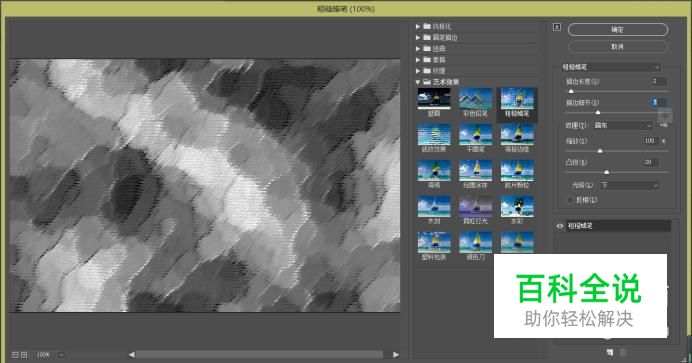692x363 pixels.
Task: Click the preview scroll right arrow
Action: tap(396, 355)
